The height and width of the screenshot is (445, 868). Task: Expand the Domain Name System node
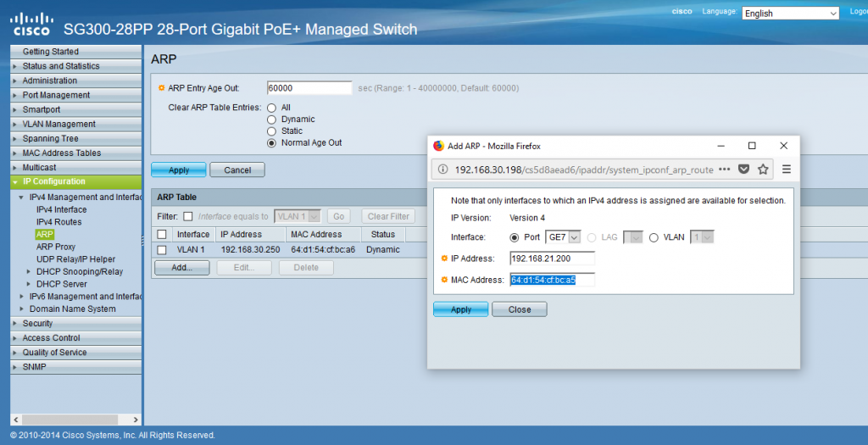(x=21, y=309)
